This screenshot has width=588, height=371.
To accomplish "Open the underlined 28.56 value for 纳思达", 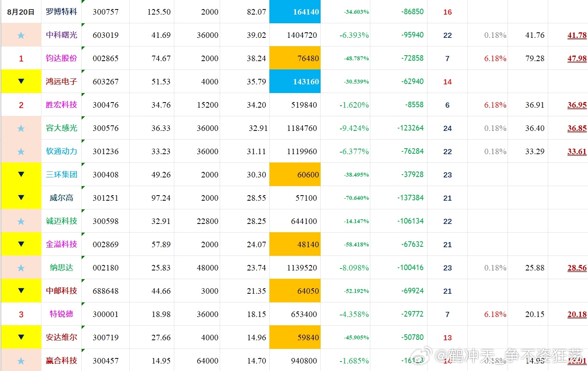I will point(577,268).
